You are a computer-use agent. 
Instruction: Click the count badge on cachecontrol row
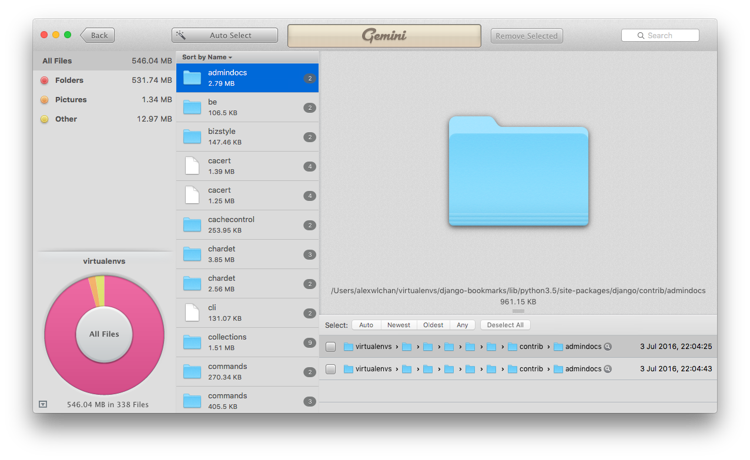(309, 225)
